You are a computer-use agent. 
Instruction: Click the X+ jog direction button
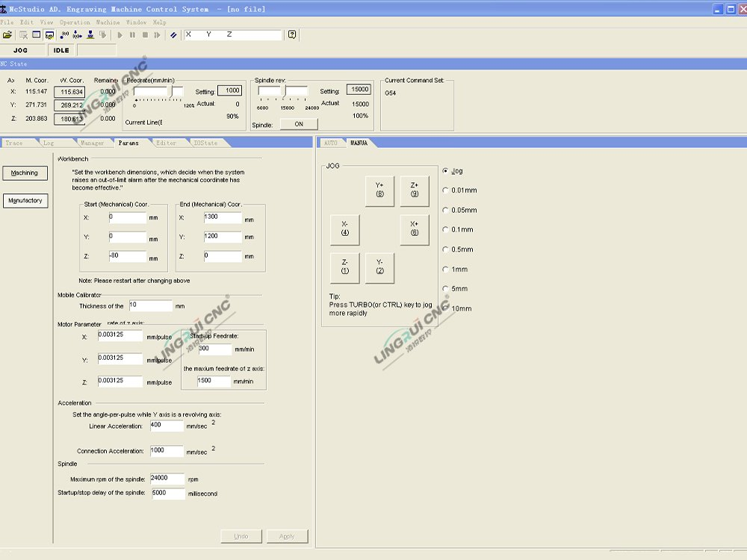(x=415, y=230)
